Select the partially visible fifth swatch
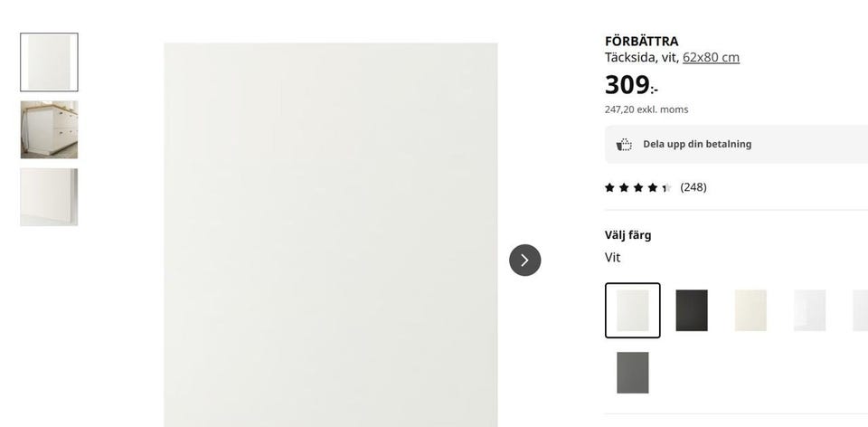868x427 pixels. [x=860, y=310]
